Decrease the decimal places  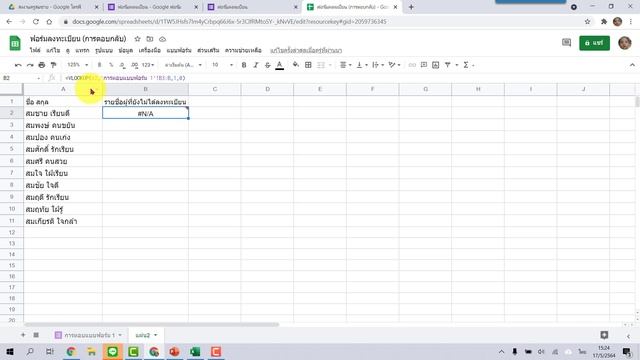pyautogui.click(x=122, y=65)
